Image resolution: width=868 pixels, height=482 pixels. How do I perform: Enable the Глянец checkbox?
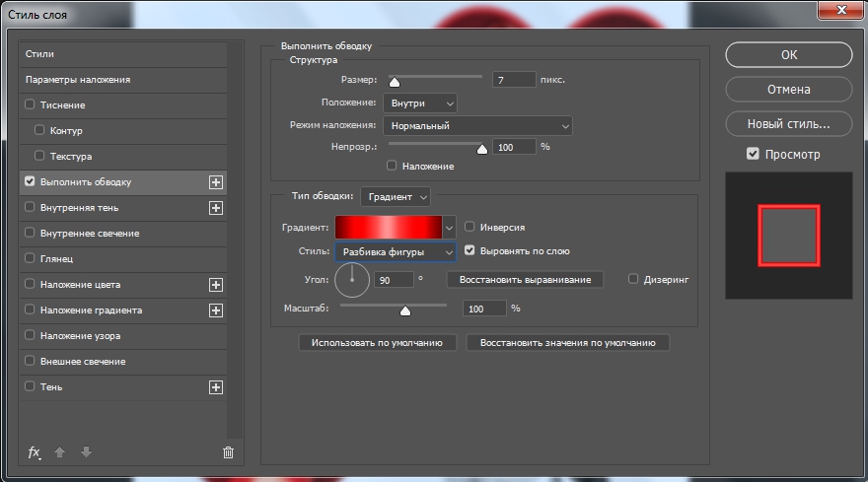coord(30,258)
